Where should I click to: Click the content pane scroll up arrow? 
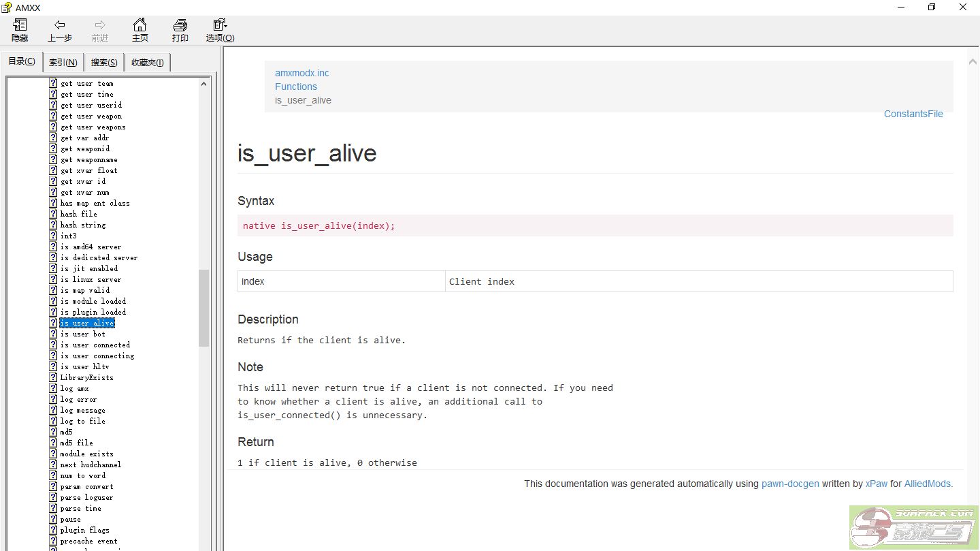(x=969, y=63)
